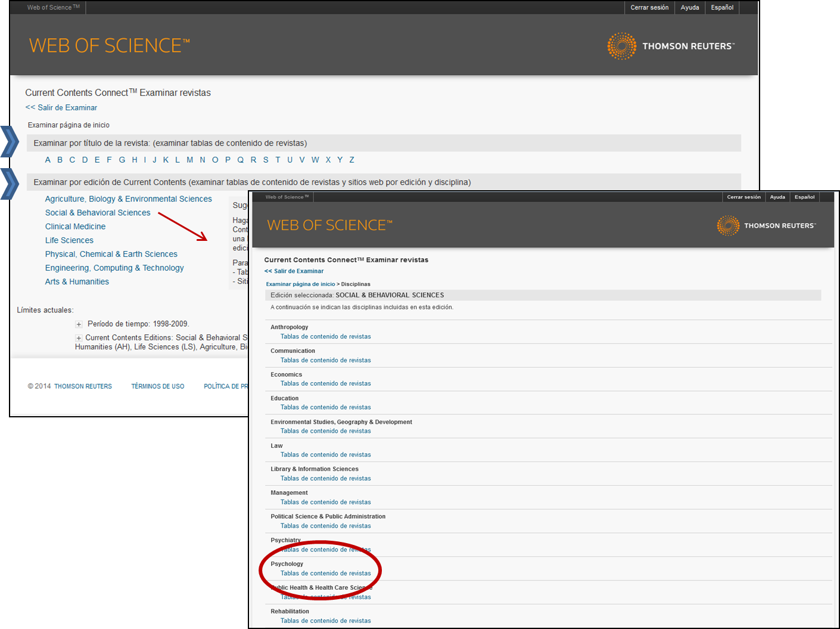Browse journals starting with letter D
The width and height of the screenshot is (840, 629).
tap(85, 160)
